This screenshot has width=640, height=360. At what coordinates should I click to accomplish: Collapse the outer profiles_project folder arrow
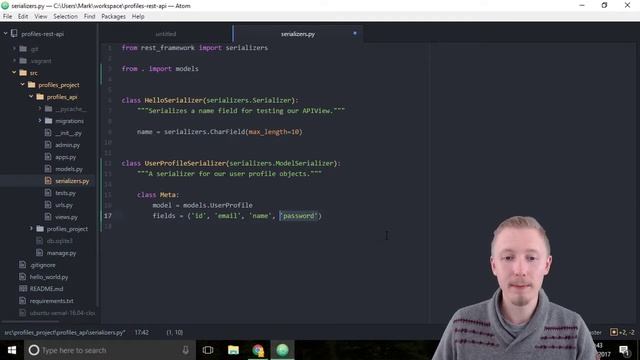tap(22, 85)
